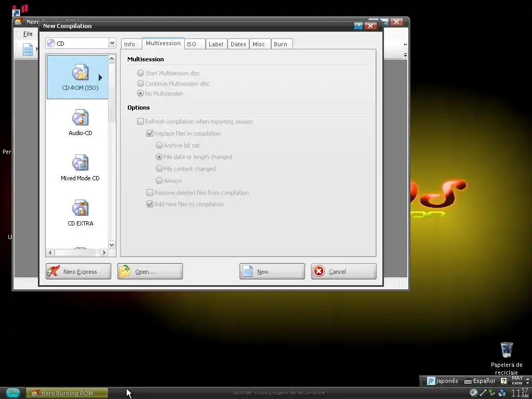Click vertical scrollbar thumb in compilation list
The width and height of the screenshot is (532, 399).
point(112,92)
